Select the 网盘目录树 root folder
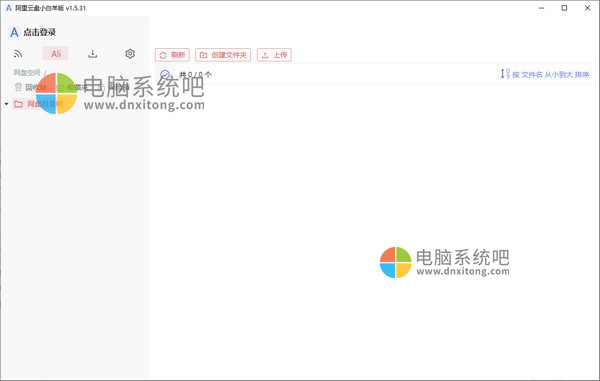The height and width of the screenshot is (381, 600). click(x=38, y=104)
